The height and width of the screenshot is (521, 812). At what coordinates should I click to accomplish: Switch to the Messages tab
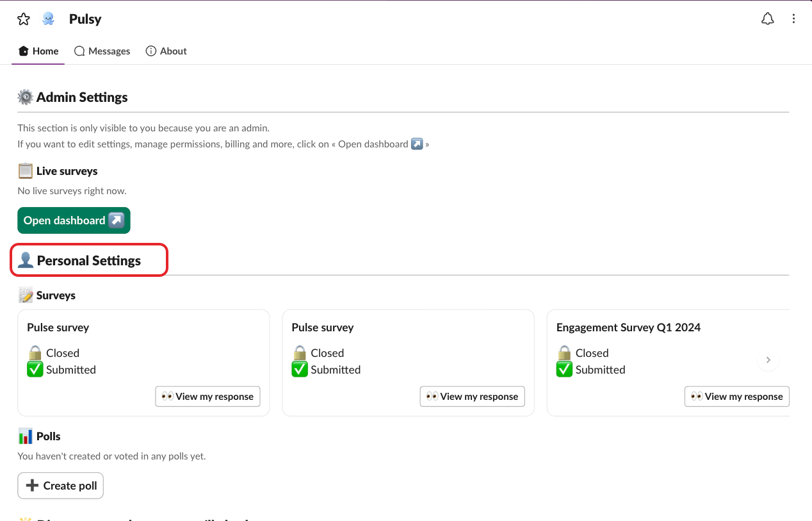click(102, 51)
